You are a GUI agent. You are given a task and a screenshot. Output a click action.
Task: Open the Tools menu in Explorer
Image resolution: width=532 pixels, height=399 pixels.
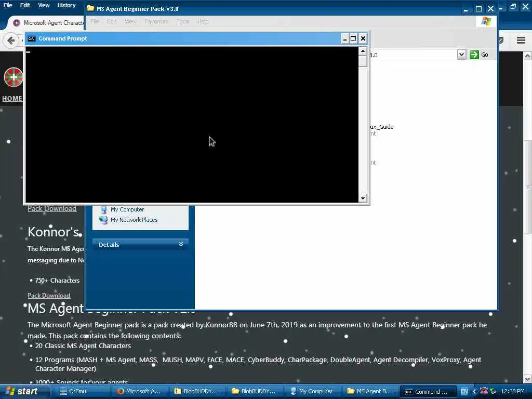click(182, 21)
